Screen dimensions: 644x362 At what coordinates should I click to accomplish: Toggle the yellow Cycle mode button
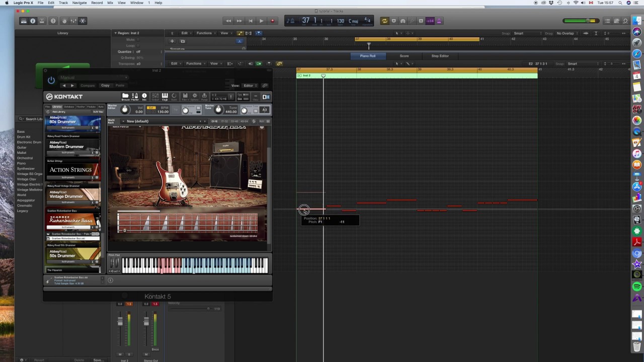click(x=384, y=21)
